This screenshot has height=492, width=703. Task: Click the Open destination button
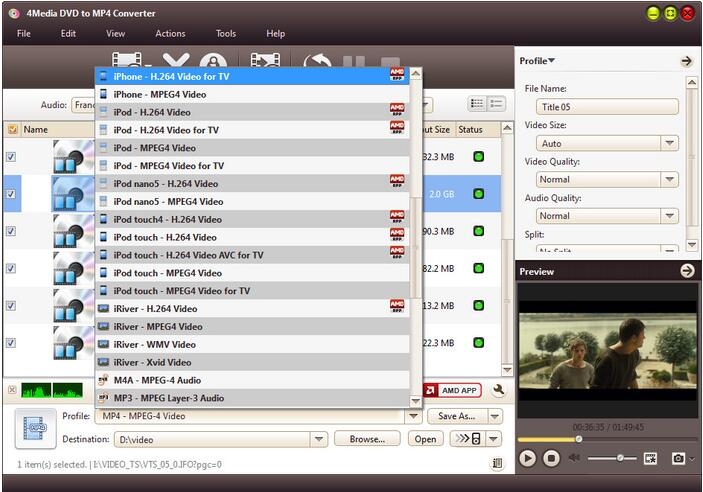pyautogui.click(x=425, y=439)
